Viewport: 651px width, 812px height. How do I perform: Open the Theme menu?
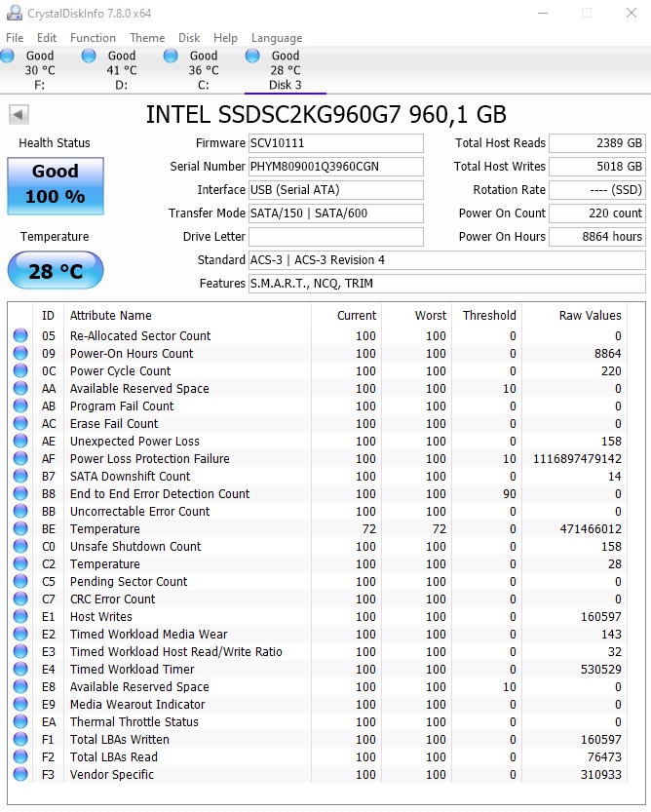point(146,38)
